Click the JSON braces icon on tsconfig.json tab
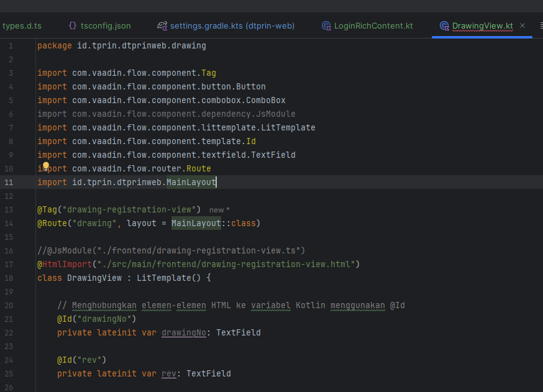 coord(73,26)
